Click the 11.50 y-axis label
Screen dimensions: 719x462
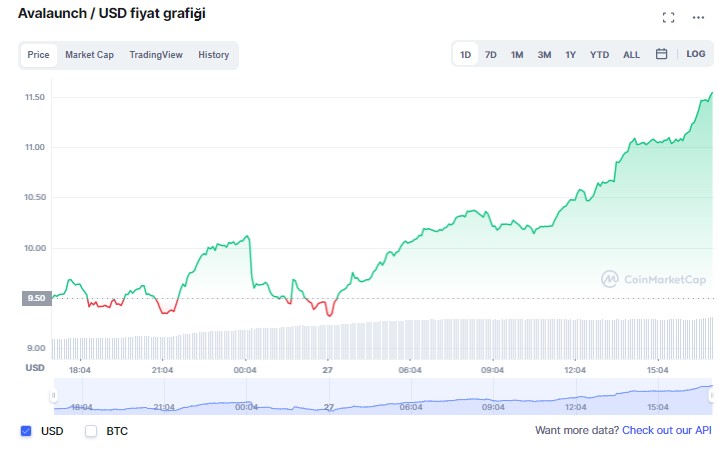(35, 97)
